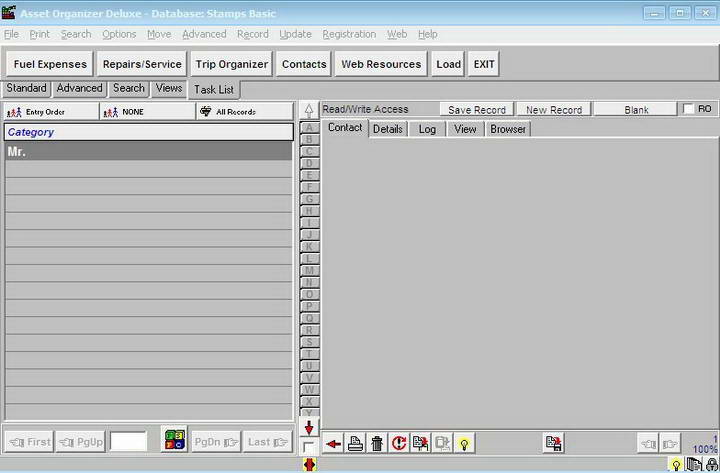Toggle the RO read-only checkbox
Image resolution: width=720 pixels, height=473 pixels.
(688, 109)
